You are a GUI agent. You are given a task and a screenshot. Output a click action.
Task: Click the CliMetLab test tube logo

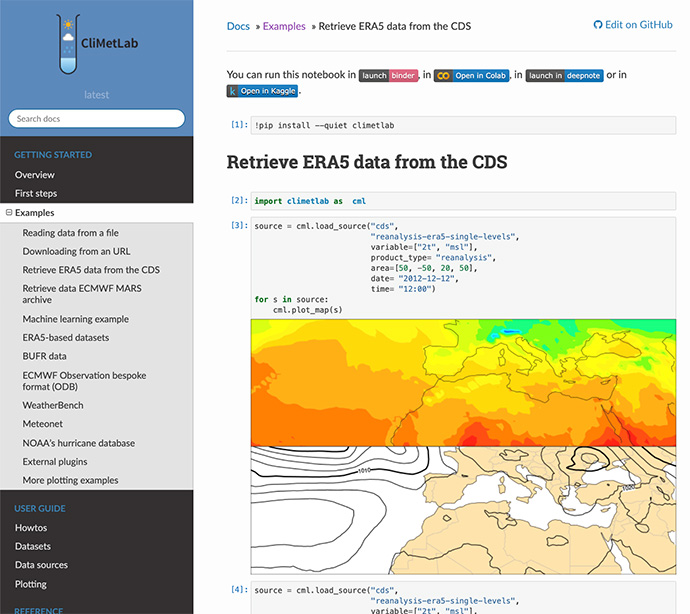[68, 44]
